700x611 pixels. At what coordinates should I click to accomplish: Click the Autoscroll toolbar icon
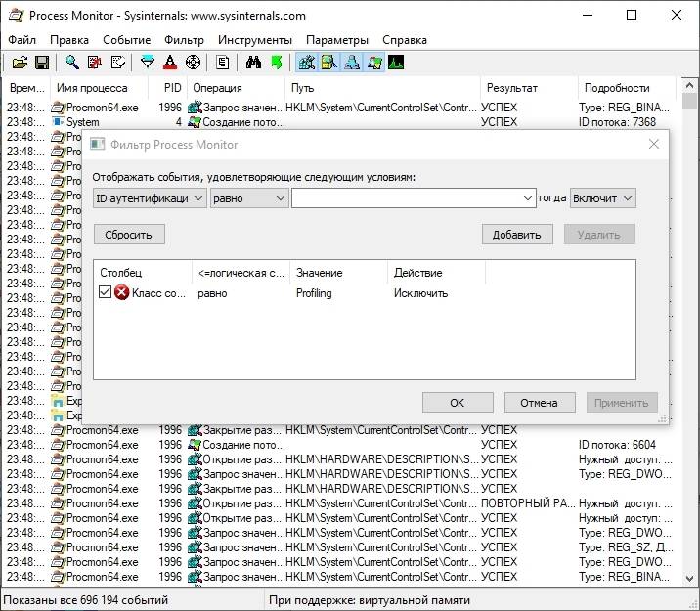(95, 63)
